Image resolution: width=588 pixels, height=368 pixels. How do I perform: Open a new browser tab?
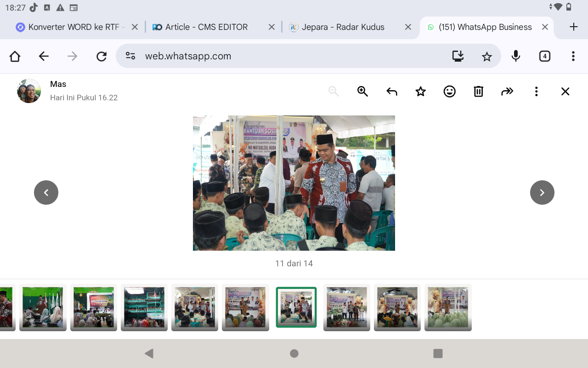(x=573, y=27)
